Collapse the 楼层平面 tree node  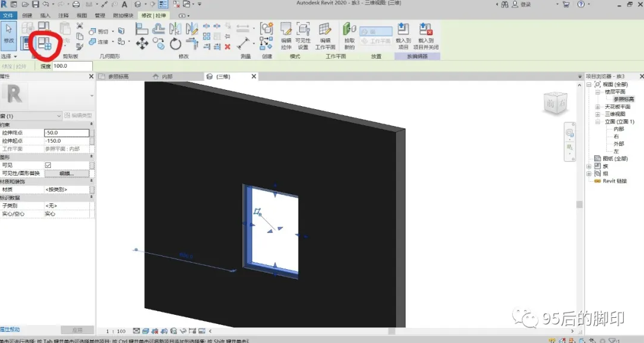click(598, 92)
